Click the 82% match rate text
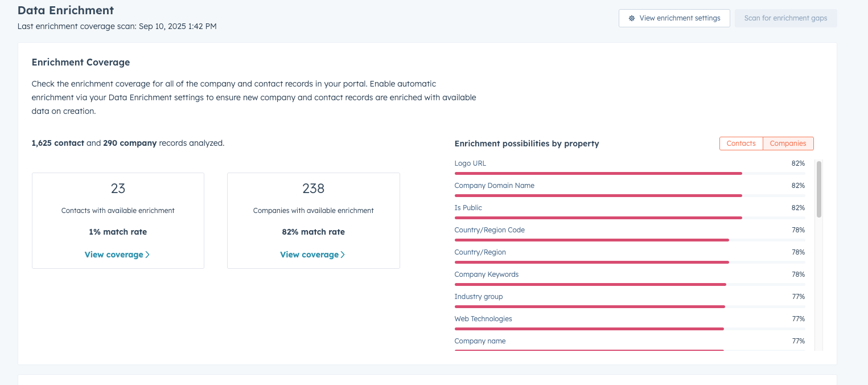This screenshot has height=385, width=868. [314, 232]
